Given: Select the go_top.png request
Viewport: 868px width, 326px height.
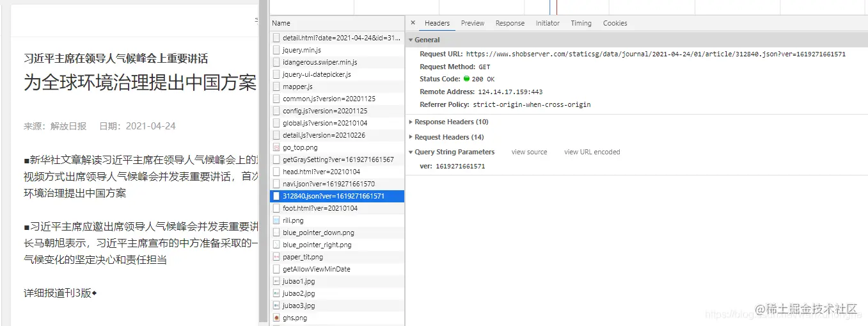Looking at the screenshot, I should click(x=337, y=147).
